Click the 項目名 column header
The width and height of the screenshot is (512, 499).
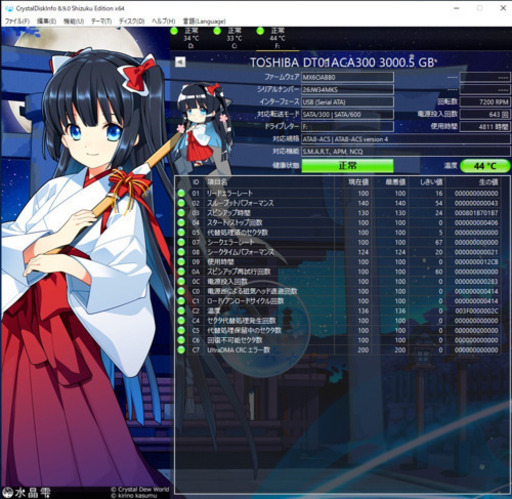point(217,182)
